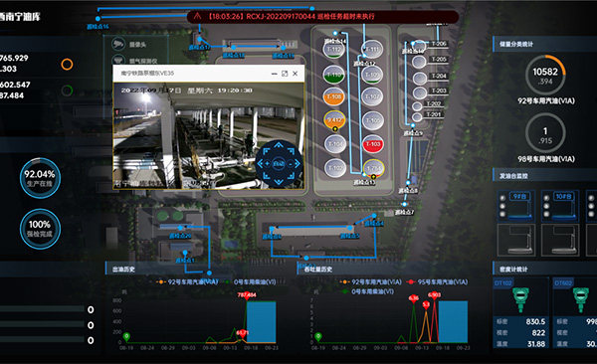Zoom out with the PTZ minus button
Viewport: 597px width, 364px height.
[x=290, y=164]
